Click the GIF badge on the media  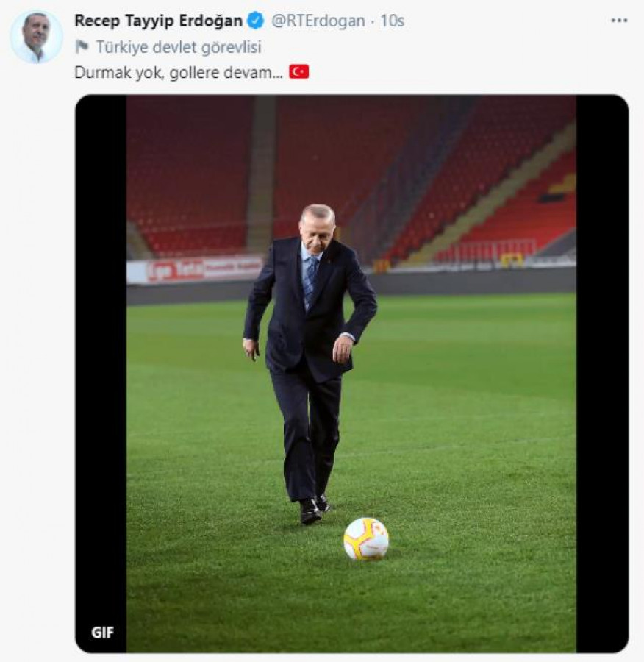click(102, 632)
